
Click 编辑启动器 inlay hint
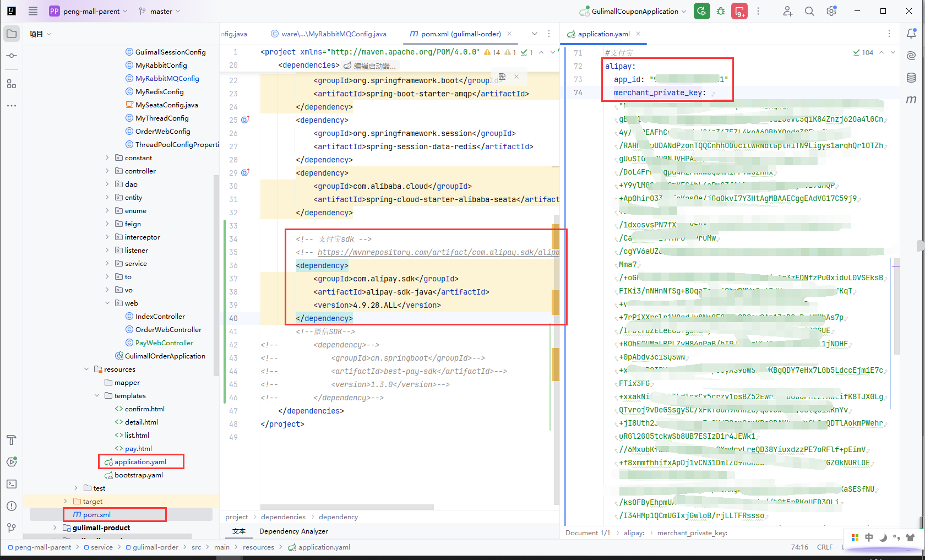(x=369, y=66)
